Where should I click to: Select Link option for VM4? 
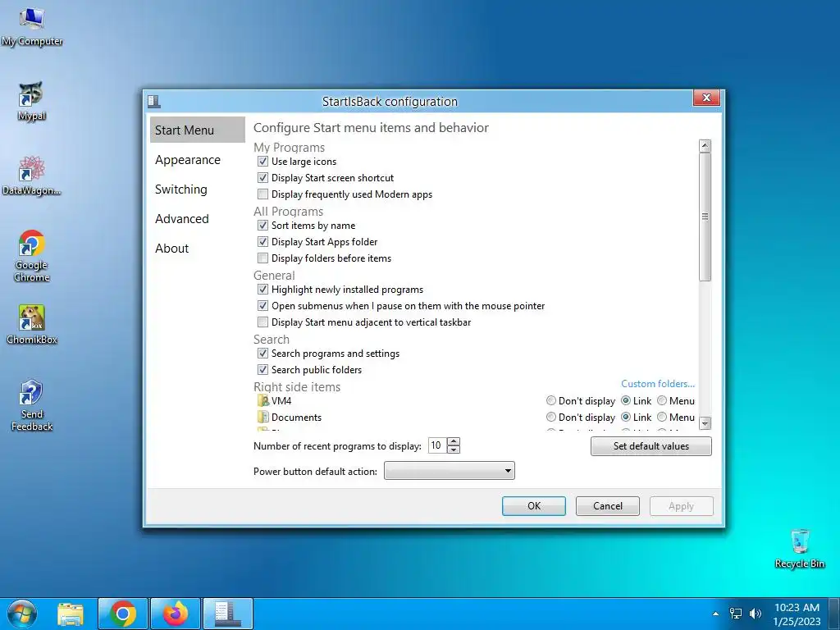[x=626, y=400]
